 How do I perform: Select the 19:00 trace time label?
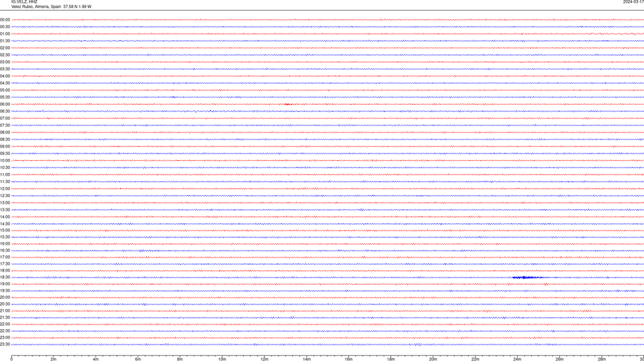(5, 284)
